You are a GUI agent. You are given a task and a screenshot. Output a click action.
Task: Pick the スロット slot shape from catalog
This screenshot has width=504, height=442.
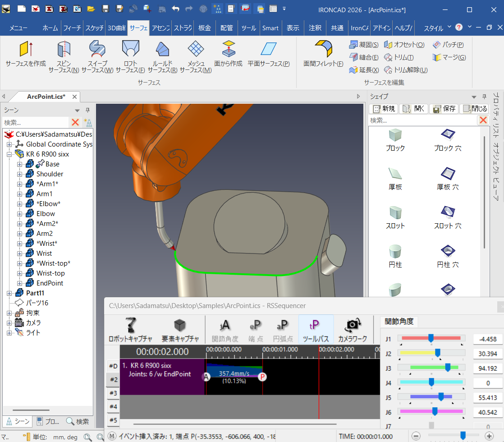coord(395,218)
